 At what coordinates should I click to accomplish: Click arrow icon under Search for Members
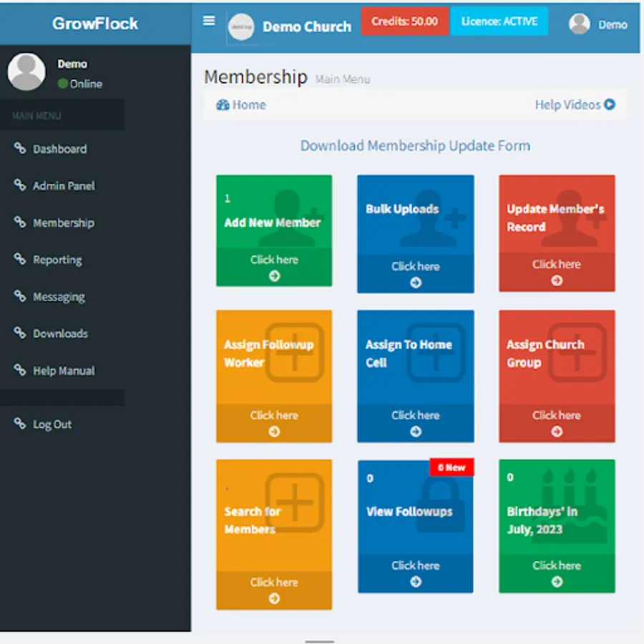(x=274, y=599)
